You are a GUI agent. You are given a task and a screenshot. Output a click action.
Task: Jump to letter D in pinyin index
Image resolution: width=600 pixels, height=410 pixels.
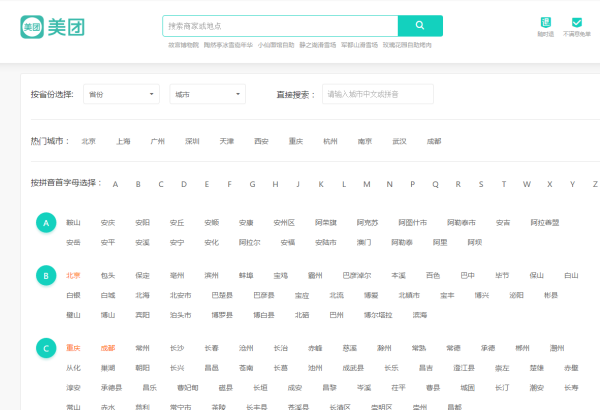pyautogui.click(x=183, y=184)
